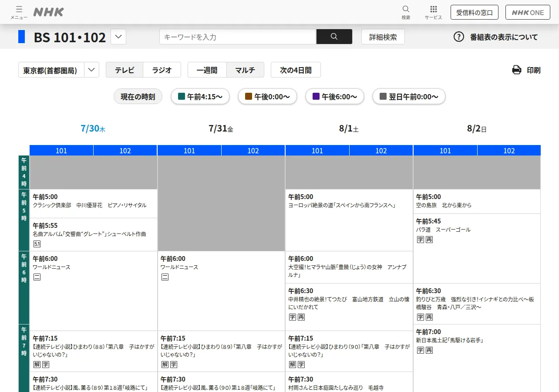559x392 pixels.
Task: Select the 7/30 木 date header
Action: pyautogui.click(x=93, y=128)
